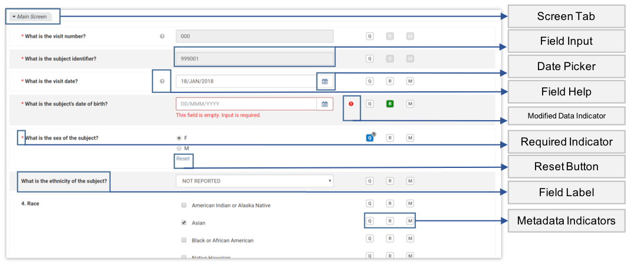Image resolution: width=644 pixels, height=271 pixels.
Task: Click R indicator on Black or African American row
Action: click(390, 239)
